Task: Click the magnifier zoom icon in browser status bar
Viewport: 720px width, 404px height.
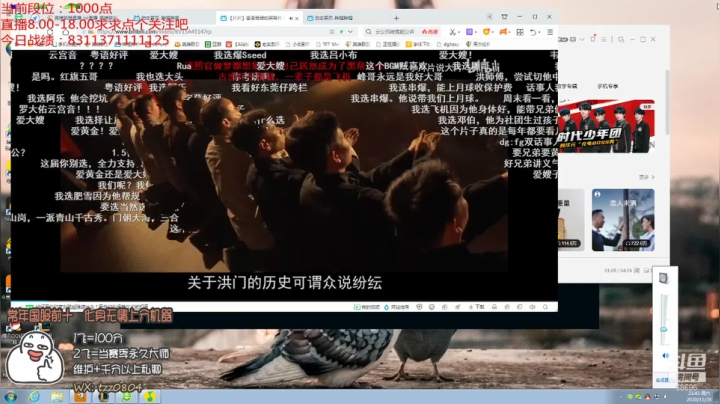Action: [545, 307]
